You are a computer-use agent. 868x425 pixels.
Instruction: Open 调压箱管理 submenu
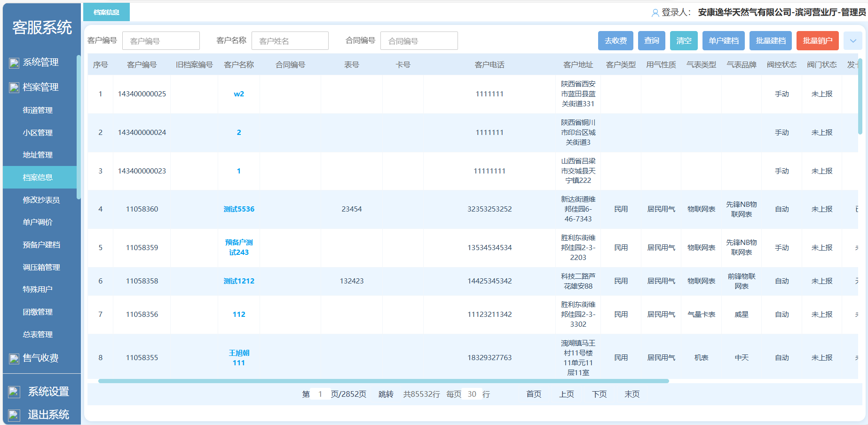click(41, 267)
